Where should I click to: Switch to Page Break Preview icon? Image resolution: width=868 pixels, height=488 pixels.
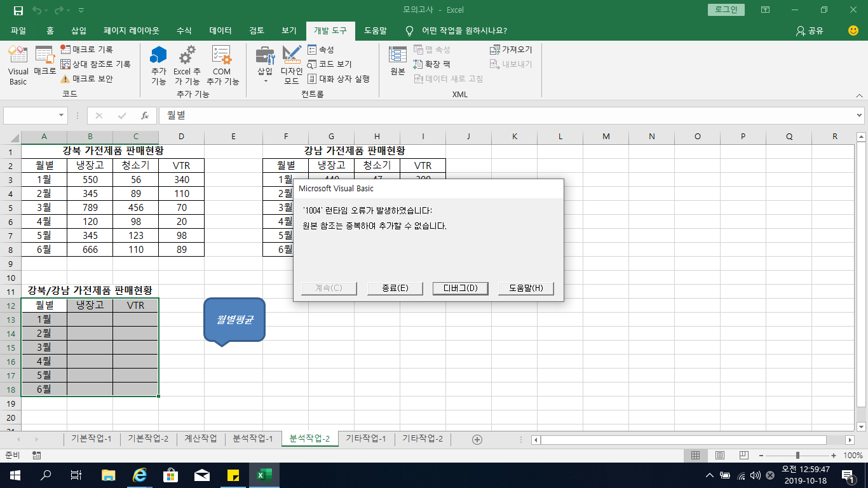point(743,455)
